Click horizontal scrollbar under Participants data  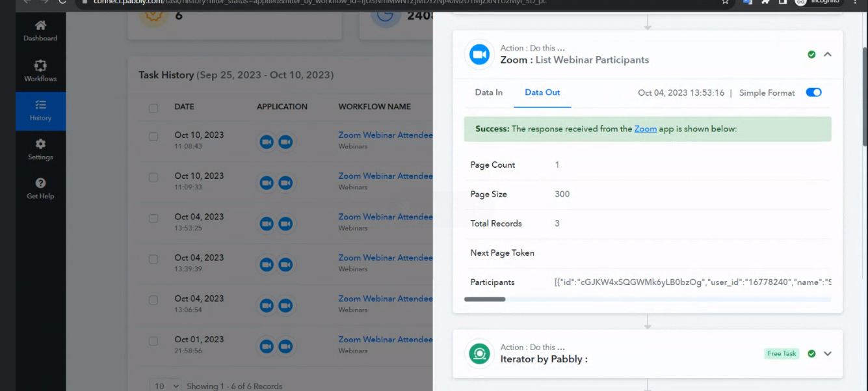(x=485, y=299)
